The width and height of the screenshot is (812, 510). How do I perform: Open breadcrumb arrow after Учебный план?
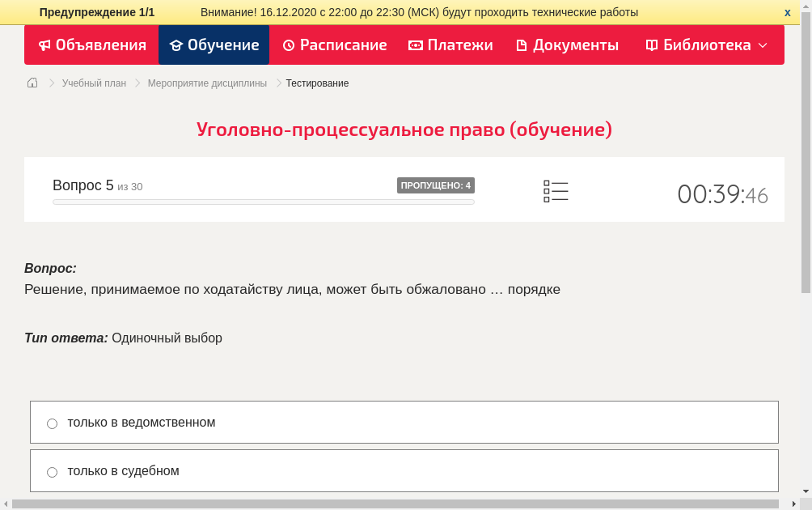136,83
